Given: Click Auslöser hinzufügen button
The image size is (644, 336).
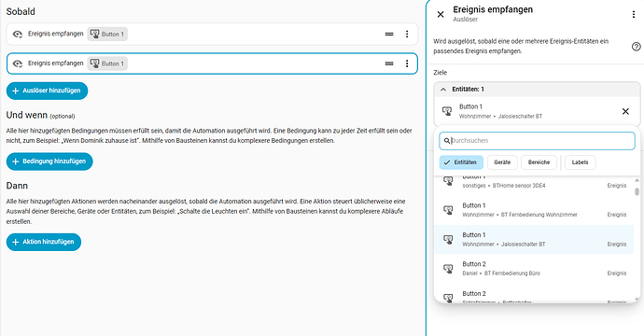Looking at the screenshot, I should coord(47,91).
